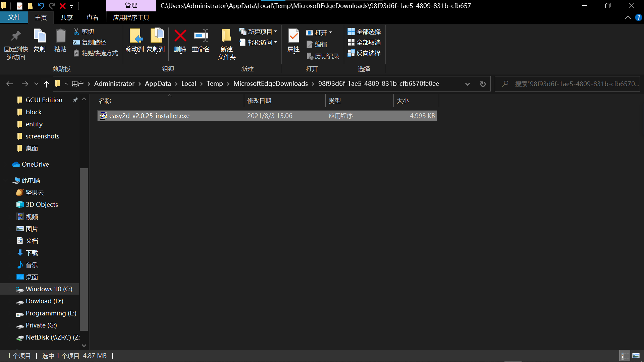This screenshot has height=362, width=644.
Task: Switch to the Home (主页) tab
Action: pos(41,17)
